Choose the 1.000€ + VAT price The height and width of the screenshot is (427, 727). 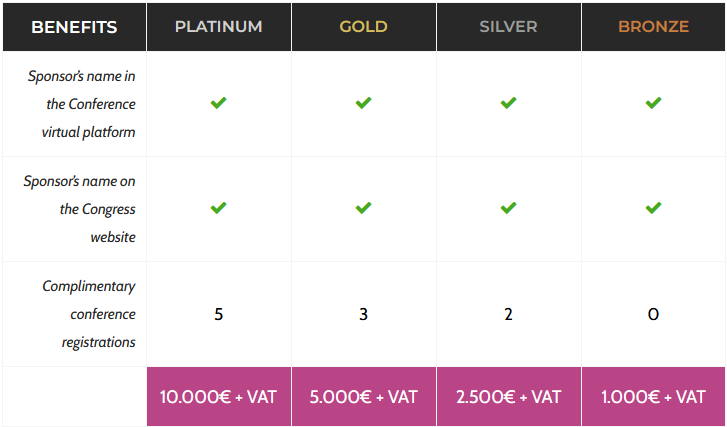point(653,397)
